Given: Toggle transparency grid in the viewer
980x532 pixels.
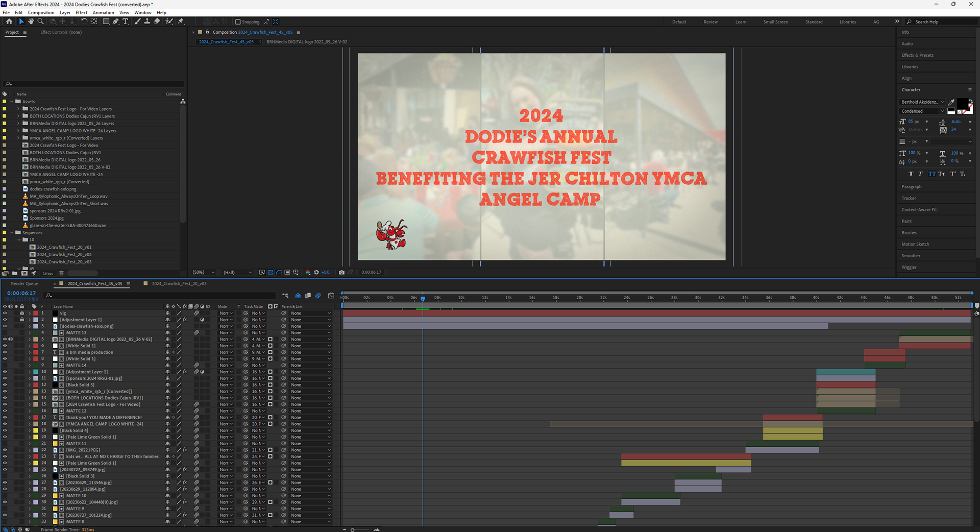Looking at the screenshot, I should tap(271, 272).
